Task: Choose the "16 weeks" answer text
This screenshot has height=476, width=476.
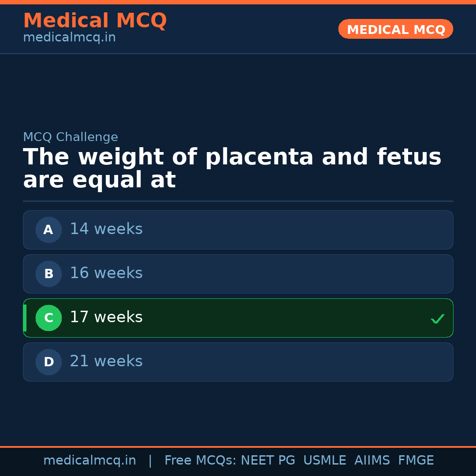Action: [106, 273]
